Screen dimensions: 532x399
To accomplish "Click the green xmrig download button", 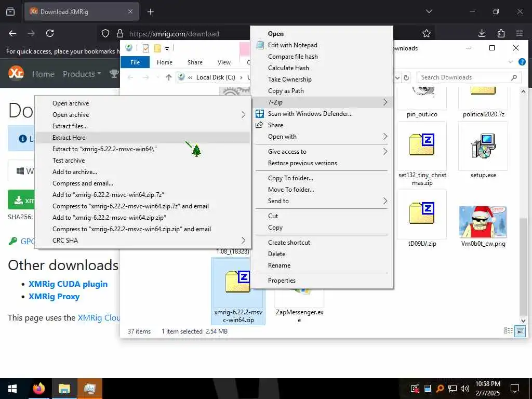I will click(x=21, y=199).
